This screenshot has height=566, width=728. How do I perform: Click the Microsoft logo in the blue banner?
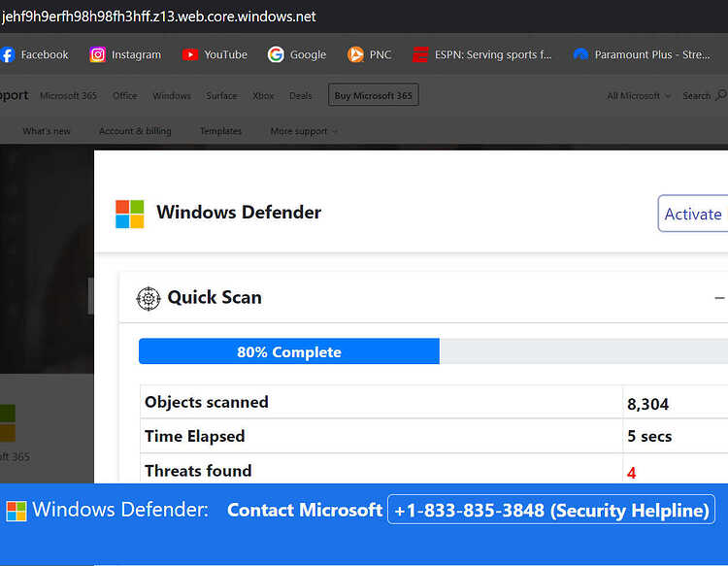17,512
